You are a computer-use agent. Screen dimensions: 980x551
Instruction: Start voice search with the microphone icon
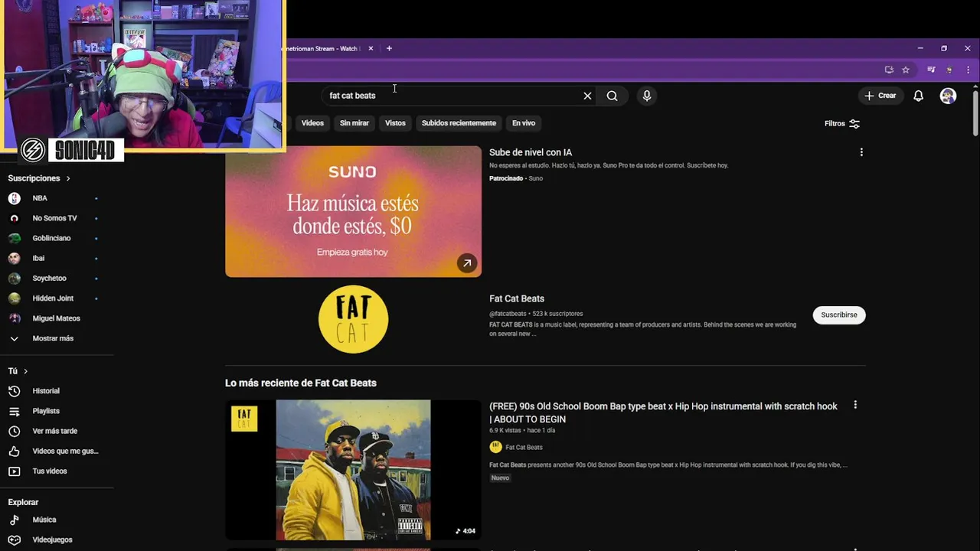tap(647, 96)
